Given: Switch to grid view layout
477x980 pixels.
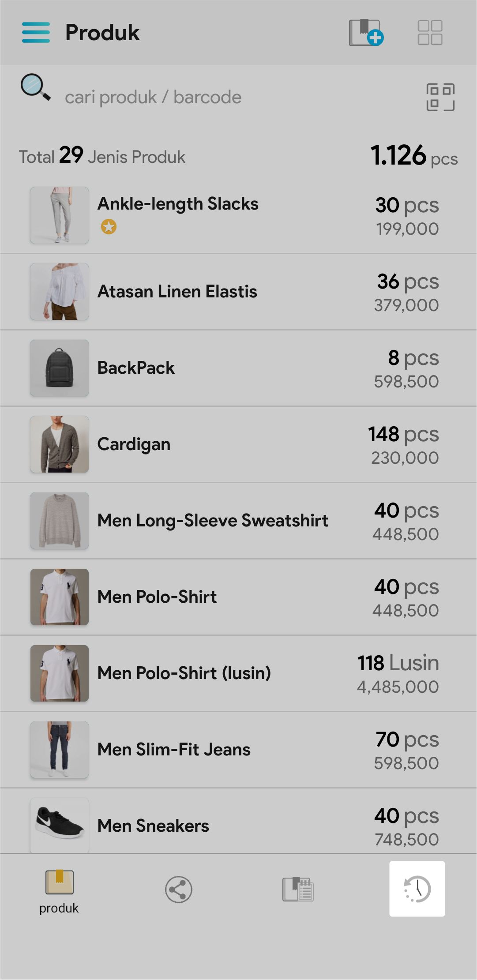Looking at the screenshot, I should click(430, 33).
